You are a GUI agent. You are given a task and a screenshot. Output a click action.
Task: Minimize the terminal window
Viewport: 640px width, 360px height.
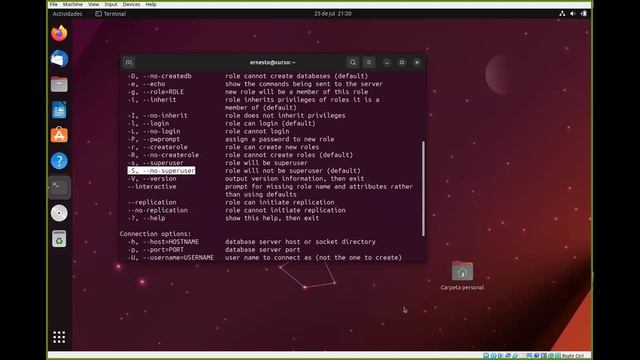(x=387, y=62)
